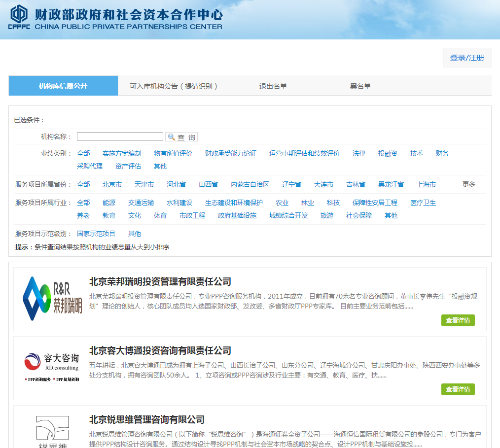Filter 业绩类别 by 财务

coord(442,153)
